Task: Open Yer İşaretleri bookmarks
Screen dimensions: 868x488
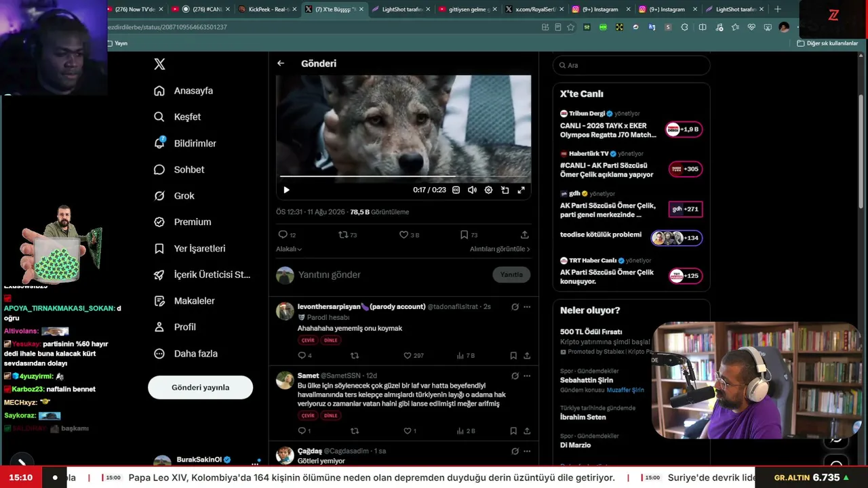Action: click(x=190, y=248)
